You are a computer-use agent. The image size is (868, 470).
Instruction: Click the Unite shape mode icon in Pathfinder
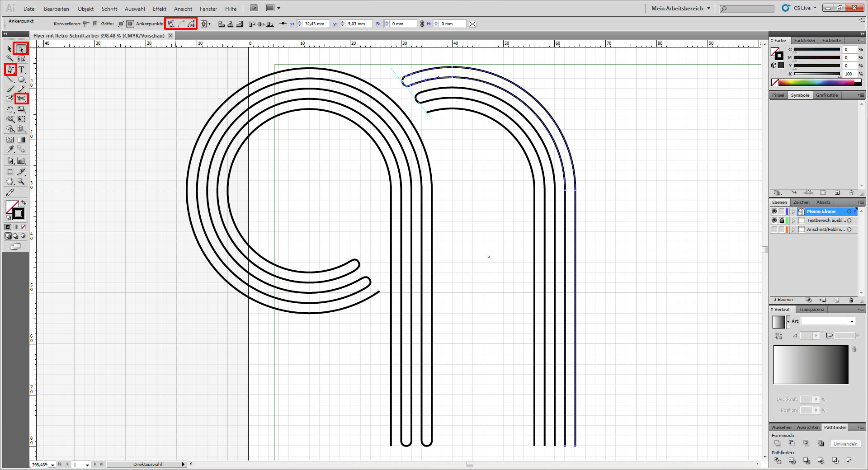(x=777, y=443)
